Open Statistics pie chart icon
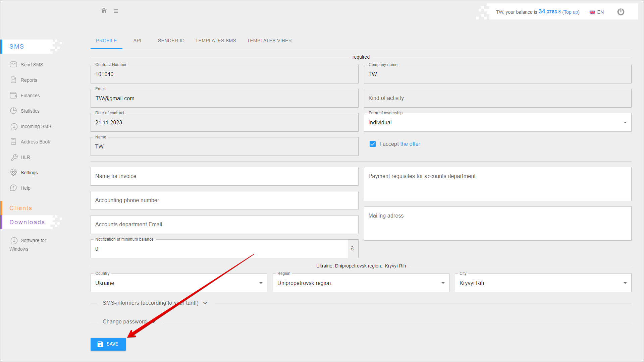 click(x=13, y=111)
